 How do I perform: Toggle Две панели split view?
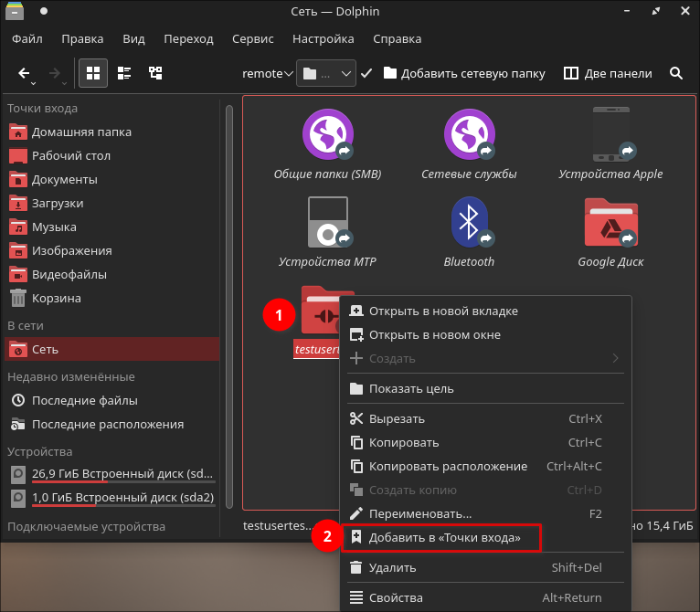pyautogui.click(x=608, y=73)
